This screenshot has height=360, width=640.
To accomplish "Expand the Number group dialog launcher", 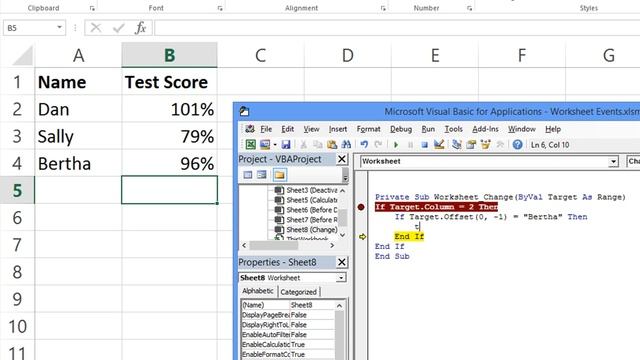I will pos(469,8).
